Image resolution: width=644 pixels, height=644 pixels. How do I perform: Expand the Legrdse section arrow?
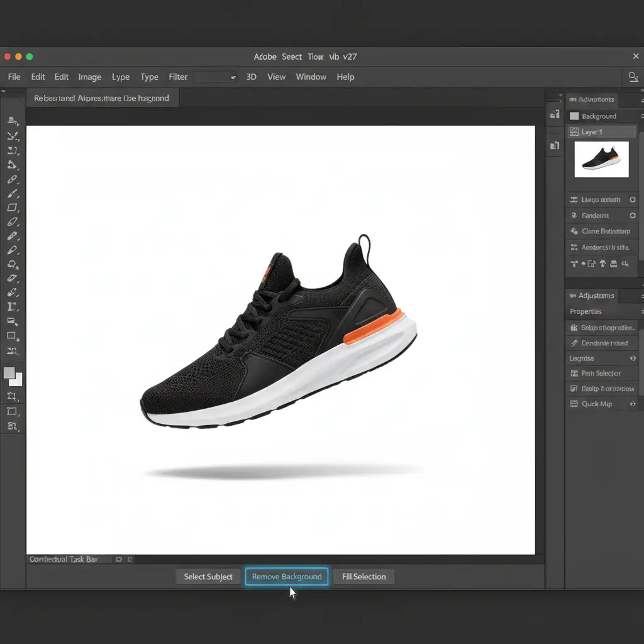point(633,358)
